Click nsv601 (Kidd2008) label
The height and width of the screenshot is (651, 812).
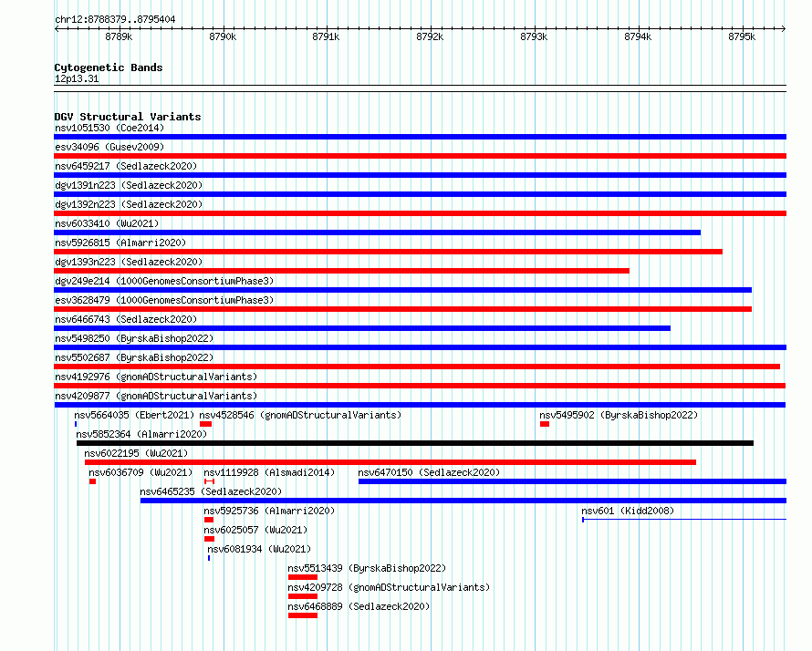[628, 511]
